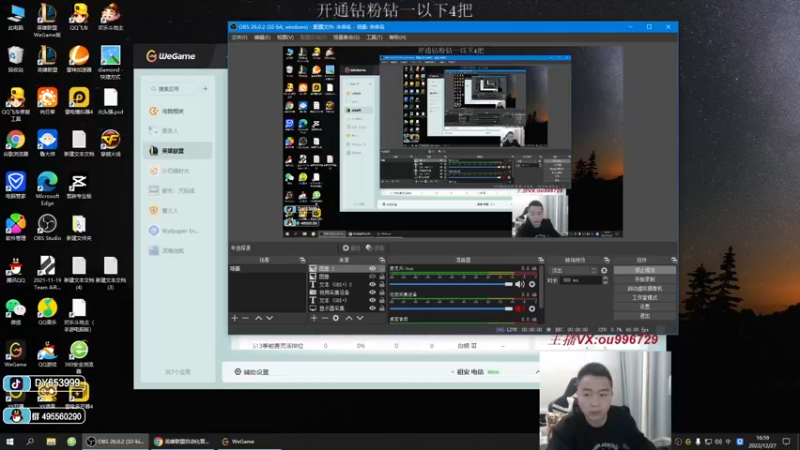
Task: Select 英雄联盟 in the WeGame sidebar
Action: pos(178,151)
